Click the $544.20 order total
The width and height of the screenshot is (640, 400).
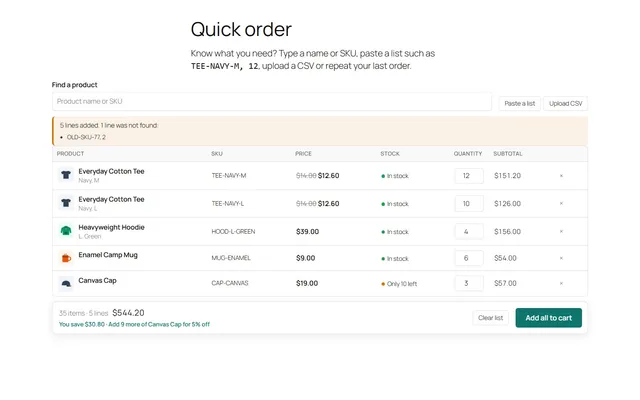(128, 313)
